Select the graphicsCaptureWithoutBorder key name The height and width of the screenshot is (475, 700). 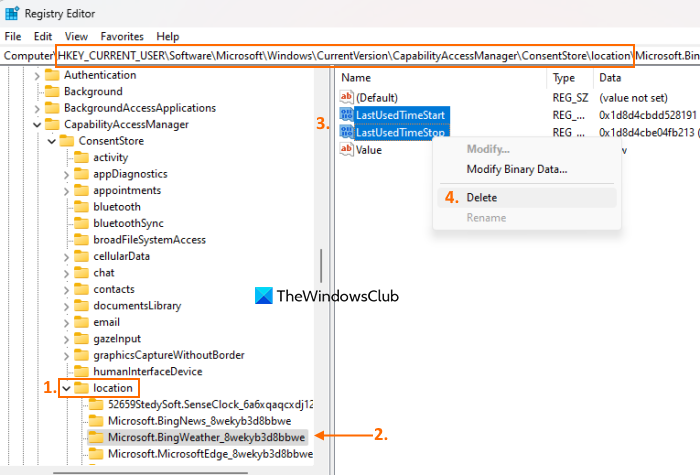(x=169, y=355)
